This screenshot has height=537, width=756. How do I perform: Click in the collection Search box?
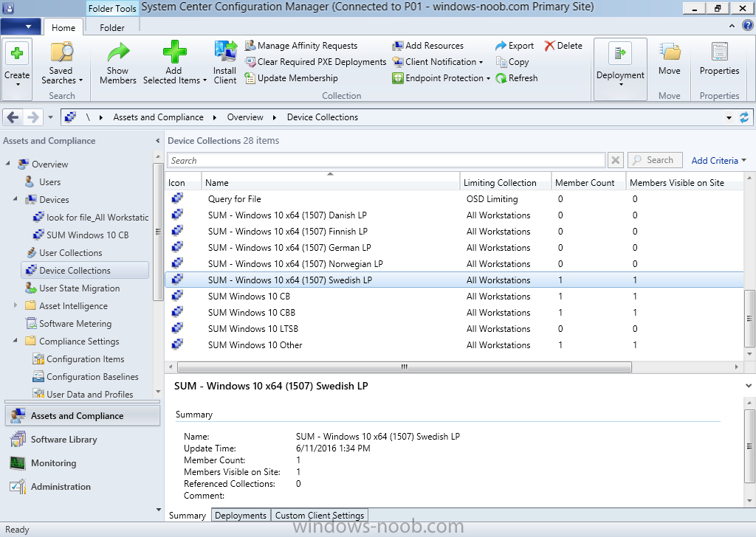386,160
